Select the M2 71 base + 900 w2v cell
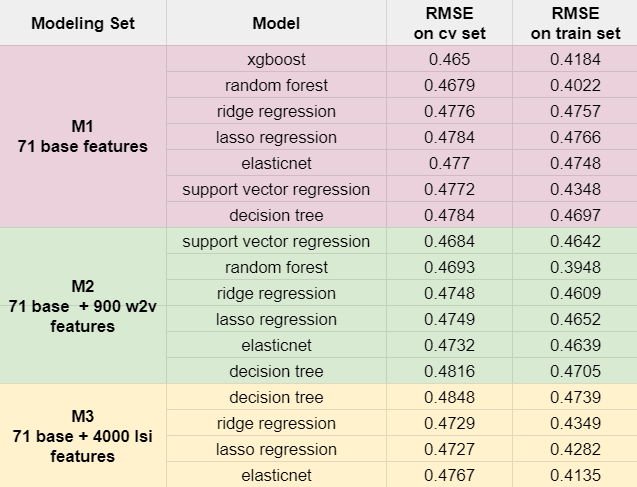The image size is (637, 487). [82, 305]
